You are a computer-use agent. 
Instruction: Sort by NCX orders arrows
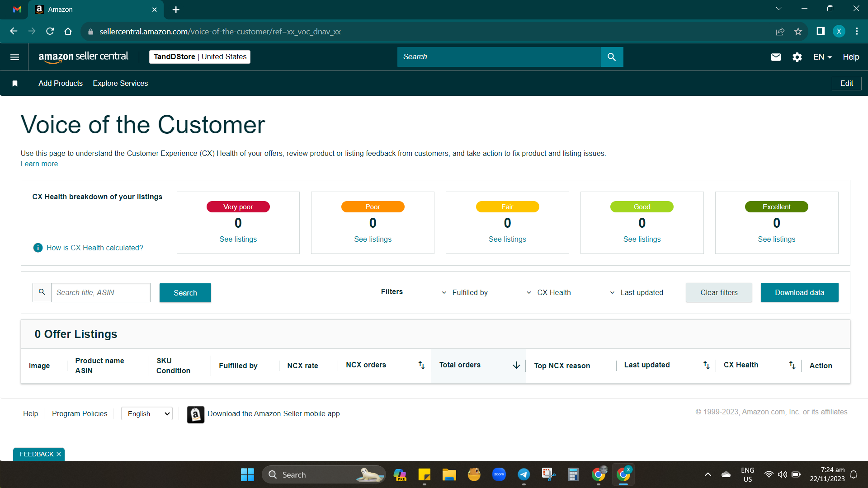click(x=421, y=365)
